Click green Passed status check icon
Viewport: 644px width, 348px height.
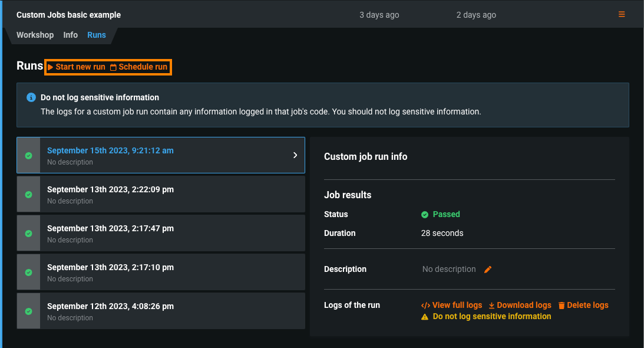pos(425,215)
